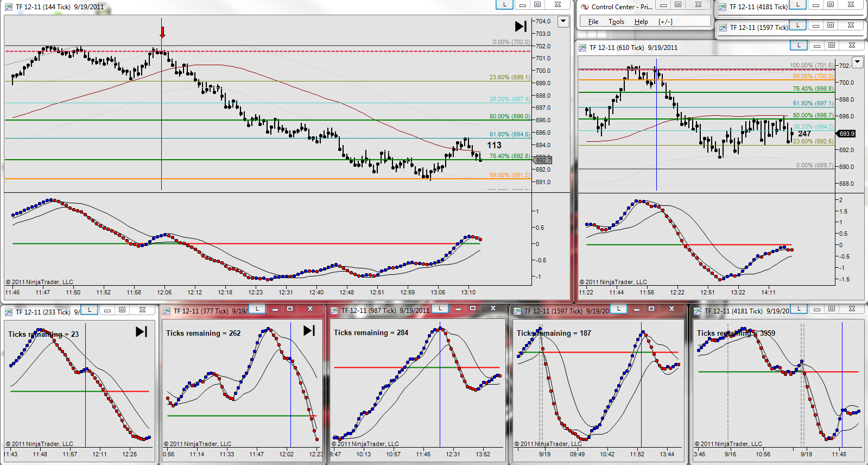The width and height of the screenshot is (868, 465).
Task: Toggle the L link button on the 377 Tick window
Action: [x=257, y=309]
